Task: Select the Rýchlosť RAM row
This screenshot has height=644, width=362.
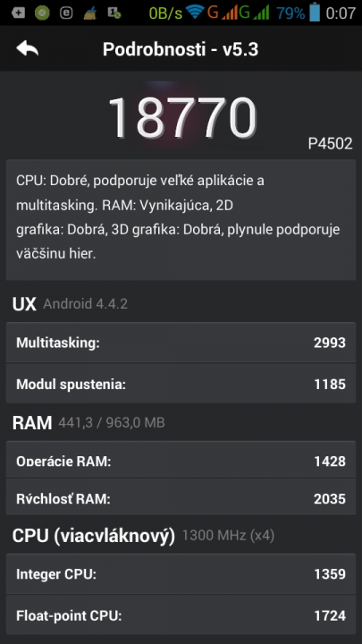Action: pos(181,496)
